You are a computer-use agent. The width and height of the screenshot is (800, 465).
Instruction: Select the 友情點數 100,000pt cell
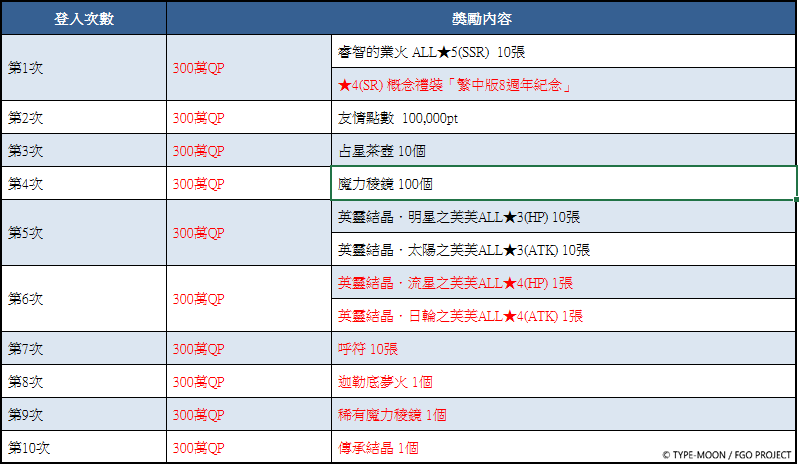pyautogui.click(x=563, y=118)
